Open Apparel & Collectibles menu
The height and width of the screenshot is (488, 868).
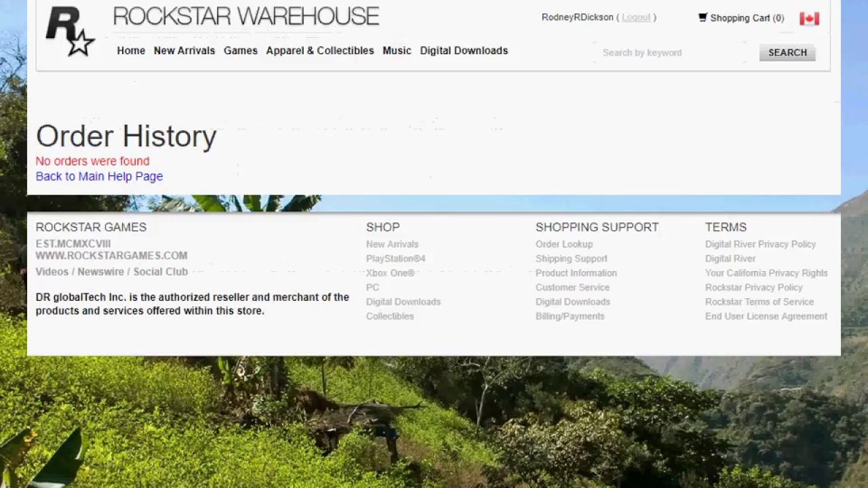320,51
